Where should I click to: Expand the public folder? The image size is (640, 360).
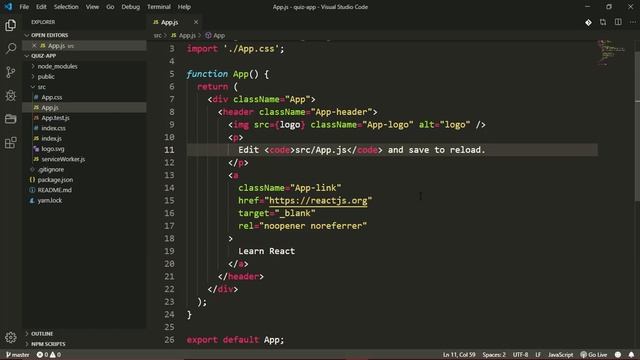46,77
